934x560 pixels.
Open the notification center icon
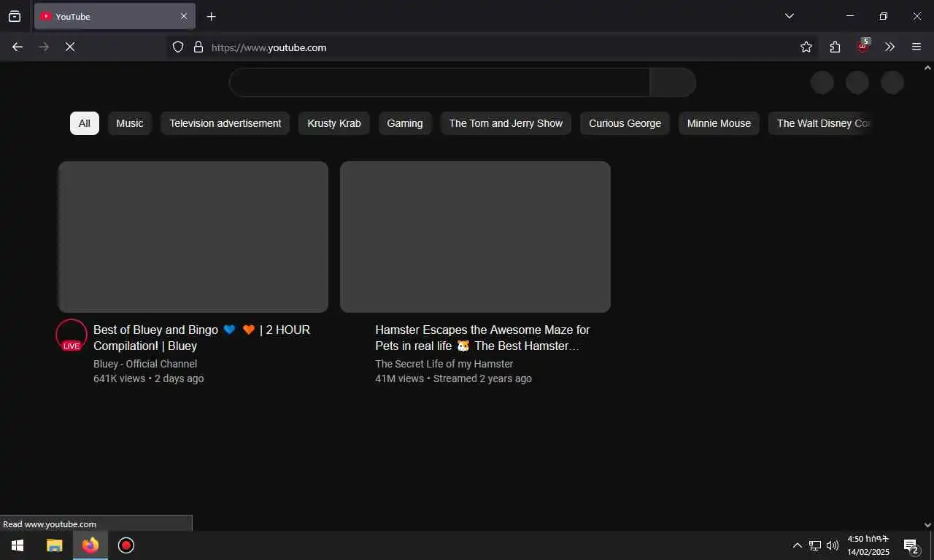pos(911,545)
